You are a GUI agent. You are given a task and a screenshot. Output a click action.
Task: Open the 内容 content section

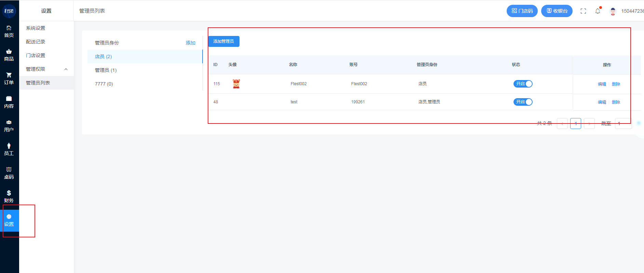(x=9, y=102)
